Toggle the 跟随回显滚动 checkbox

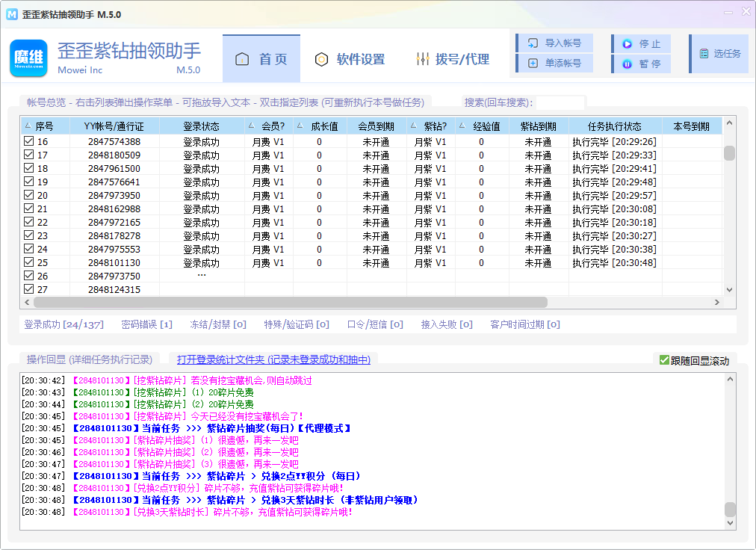664,360
